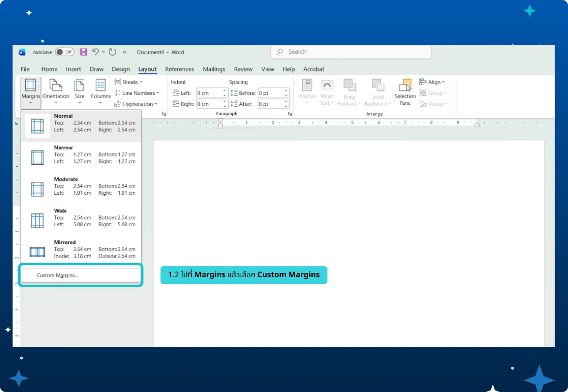This screenshot has width=568, height=392.
Task: Open the Selection Pane
Action: tap(405, 91)
